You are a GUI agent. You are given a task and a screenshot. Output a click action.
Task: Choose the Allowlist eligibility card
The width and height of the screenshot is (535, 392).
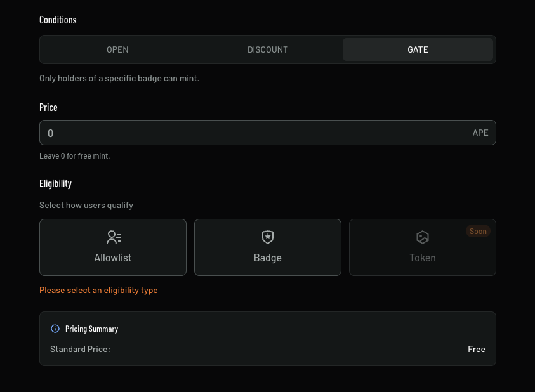pos(113,247)
